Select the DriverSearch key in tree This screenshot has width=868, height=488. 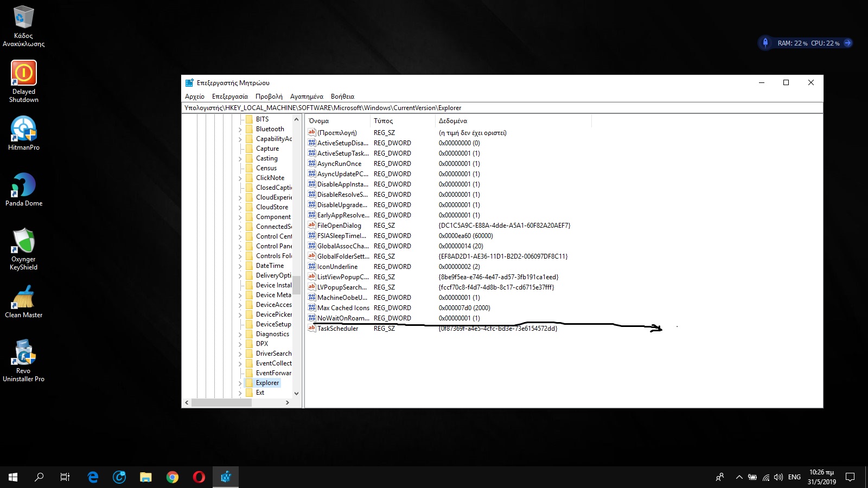[x=273, y=354]
